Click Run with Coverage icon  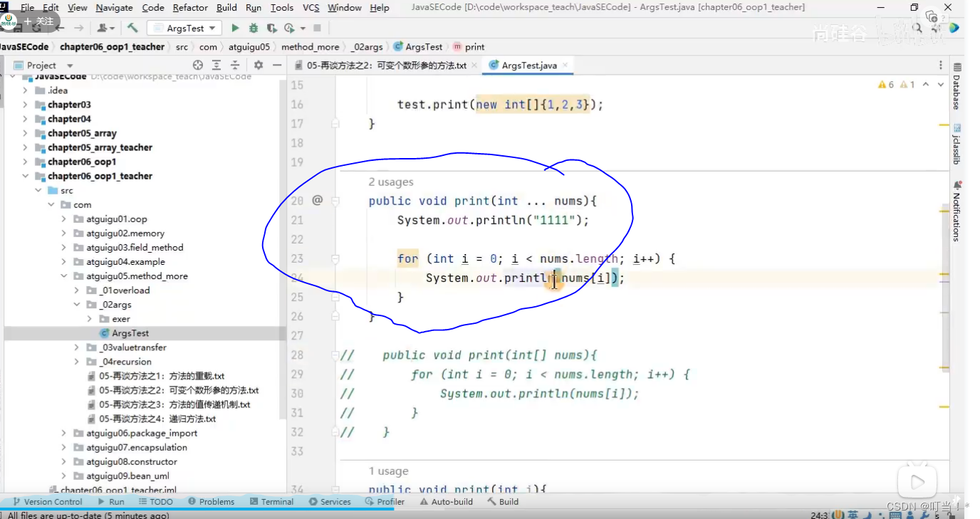click(x=271, y=28)
